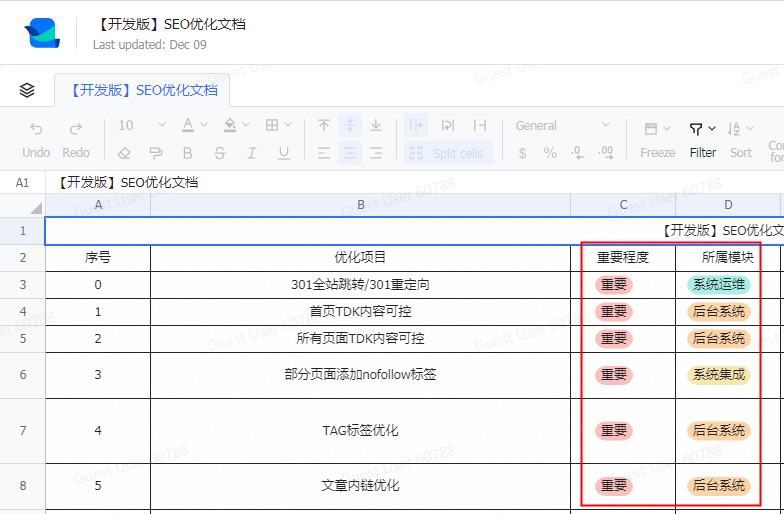
Task: Click the Filter tool
Action: [703, 139]
